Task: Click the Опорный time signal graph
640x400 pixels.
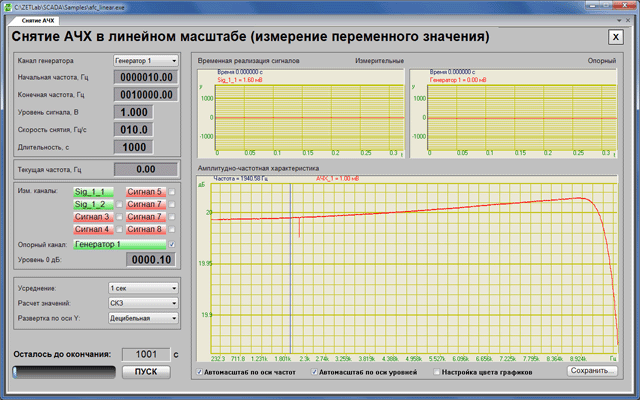Action: [x=513, y=113]
